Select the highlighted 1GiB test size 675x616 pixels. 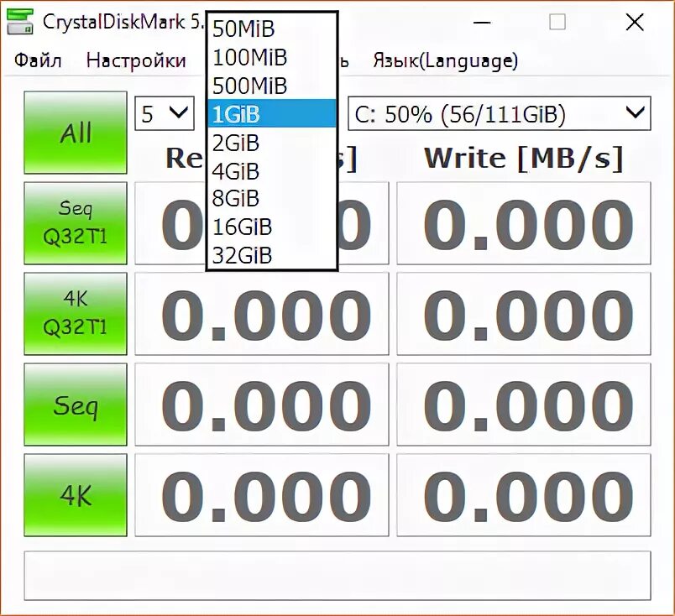(272, 113)
